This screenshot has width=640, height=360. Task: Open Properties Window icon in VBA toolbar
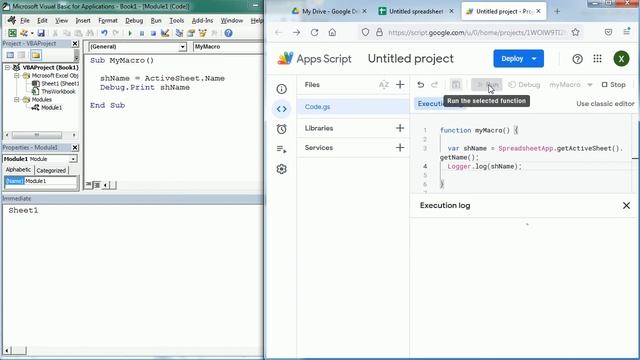coord(191,33)
